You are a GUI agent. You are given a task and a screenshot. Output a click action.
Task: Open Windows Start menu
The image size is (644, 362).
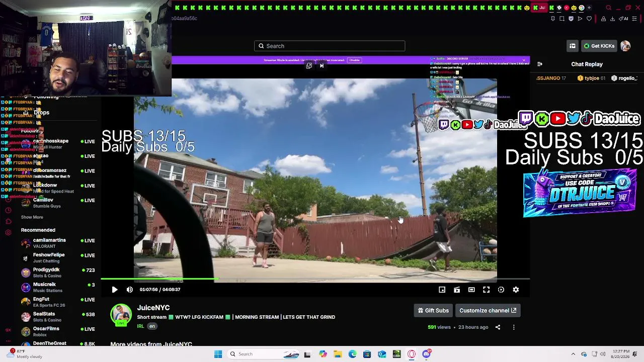pyautogui.click(x=218, y=354)
